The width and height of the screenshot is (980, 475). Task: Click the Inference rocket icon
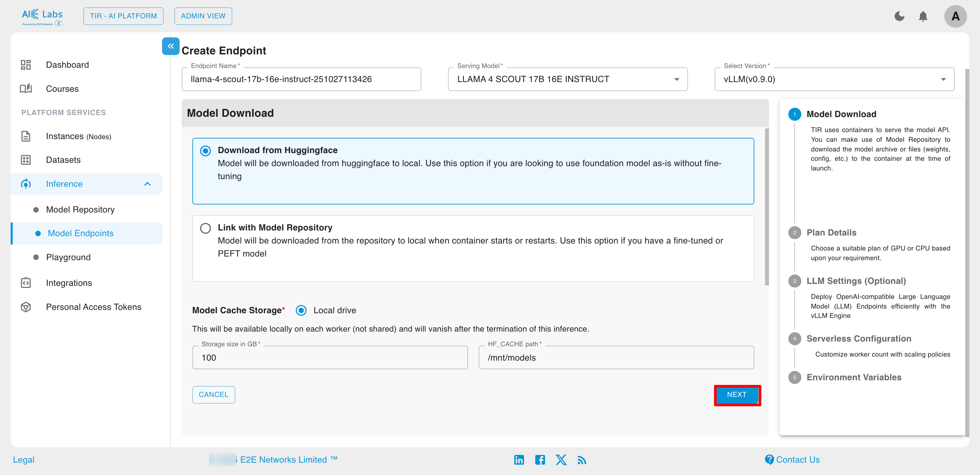(x=25, y=184)
